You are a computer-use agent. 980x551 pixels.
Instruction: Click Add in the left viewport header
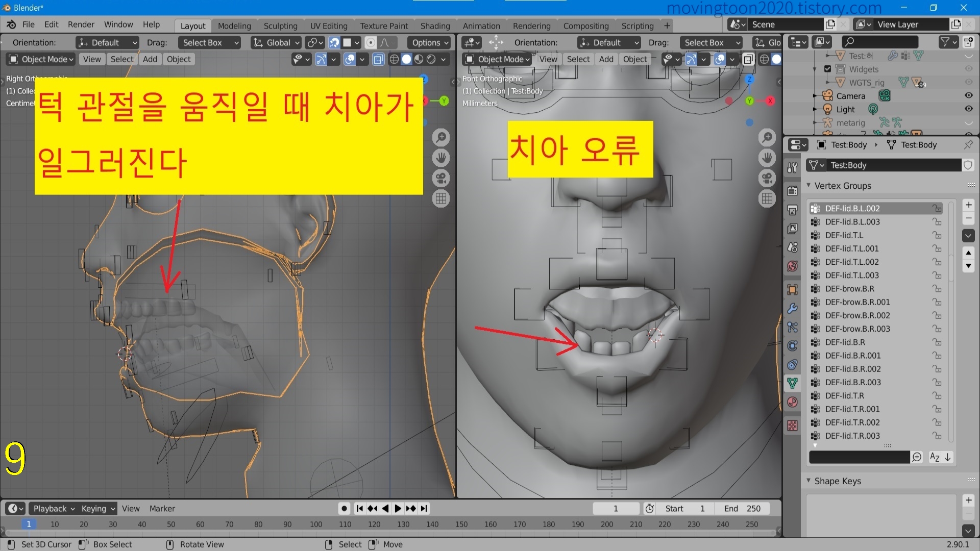click(150, 59)
